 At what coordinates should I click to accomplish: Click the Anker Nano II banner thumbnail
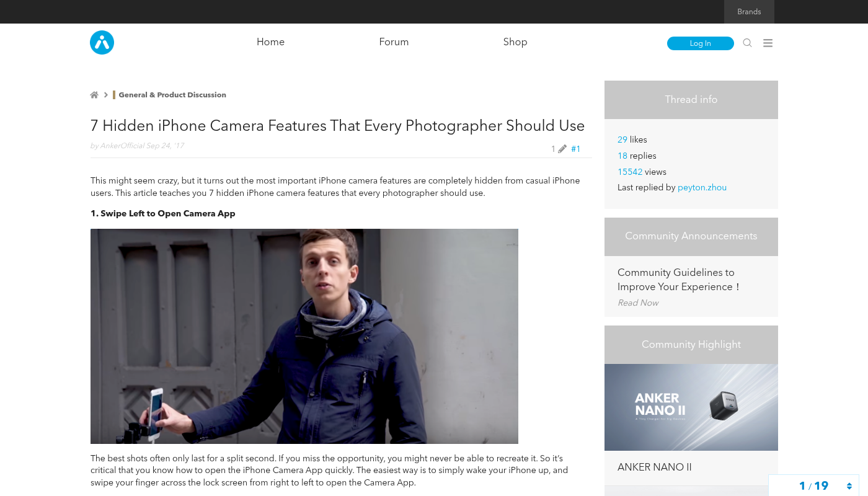[x=691, y=407]
